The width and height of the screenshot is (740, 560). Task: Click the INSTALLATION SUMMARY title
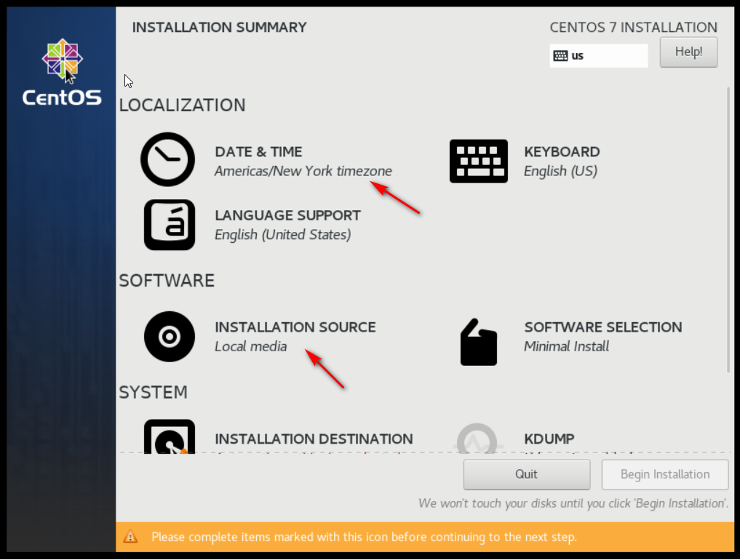[x=220, y=28]
